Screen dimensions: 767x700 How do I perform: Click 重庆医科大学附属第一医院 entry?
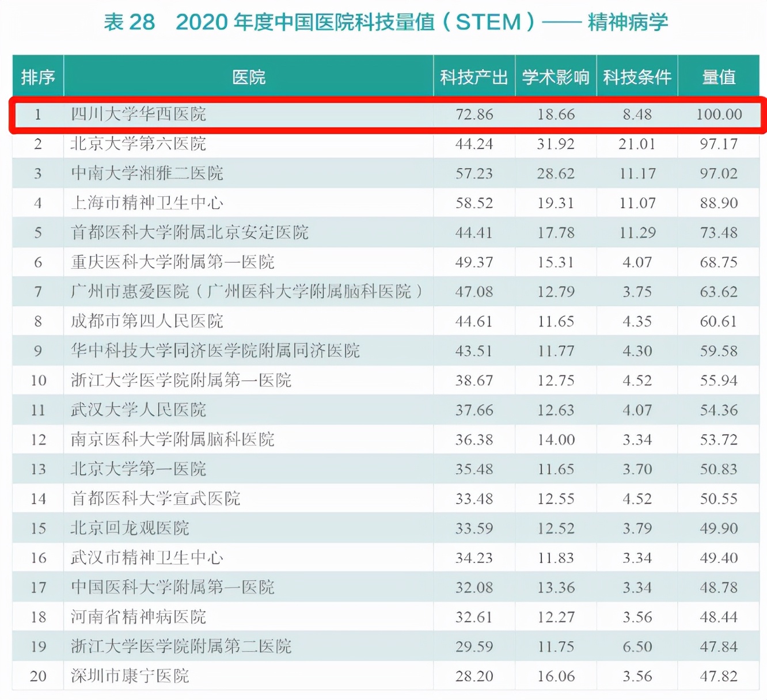coord(173,262)
